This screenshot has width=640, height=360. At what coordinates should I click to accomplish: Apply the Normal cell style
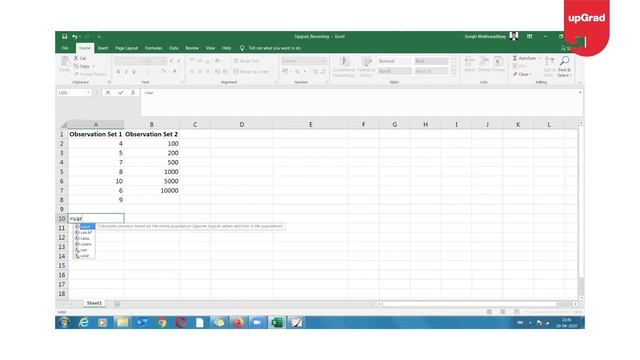click(394, 61)
